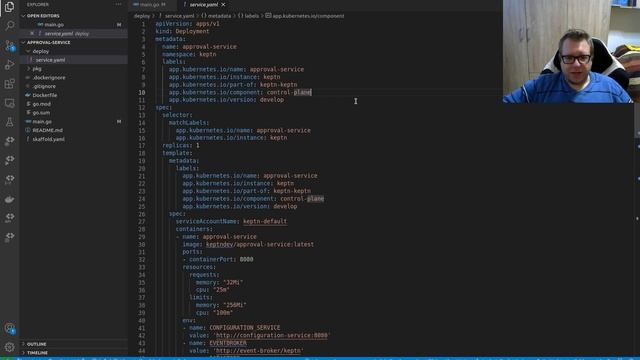Click line number 26 in gutter
The height and width of the screenshot is (360, 640).
pos(141,214)
